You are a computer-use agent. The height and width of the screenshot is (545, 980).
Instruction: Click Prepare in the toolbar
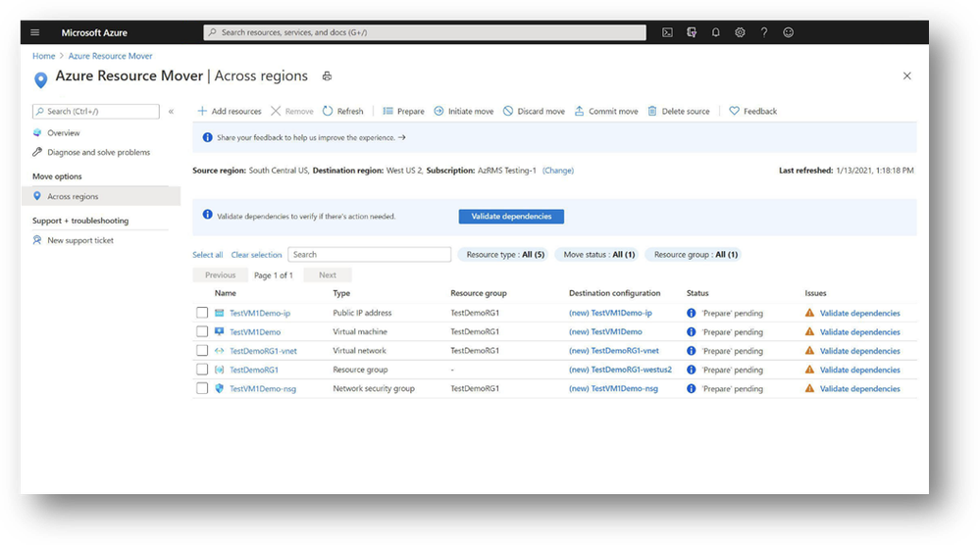(403, 111)
